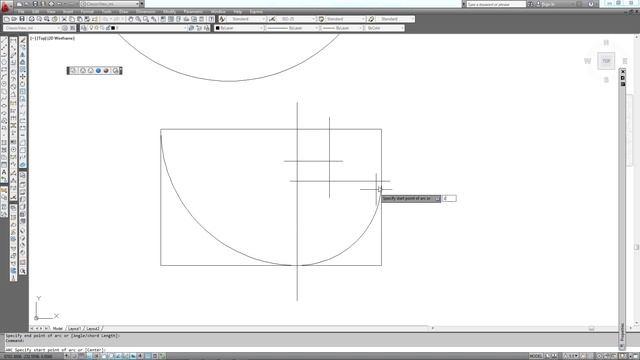Select the Multiline Text A tool

coord(4,172)
